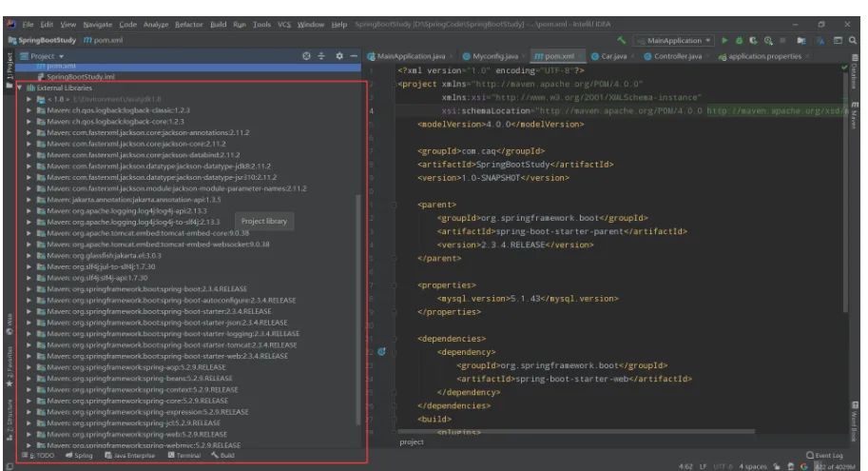
Task: Open the Run Anything window icon
Action: tap(839, 41)
